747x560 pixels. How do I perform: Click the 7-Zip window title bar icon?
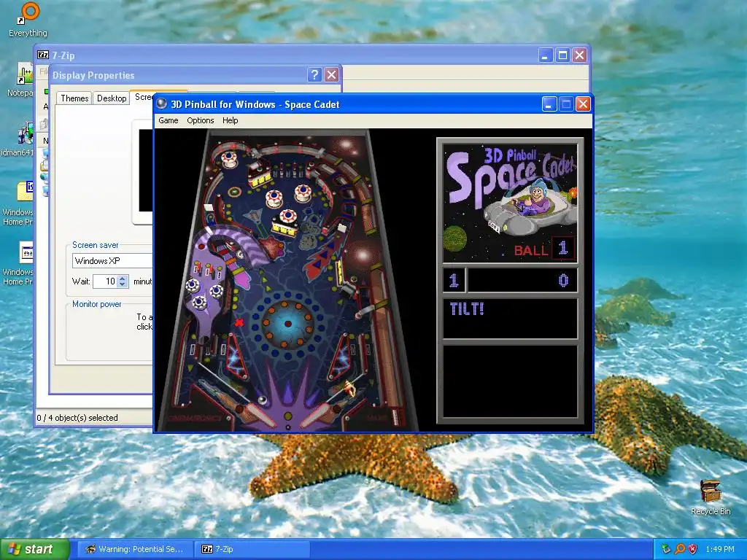43,55
